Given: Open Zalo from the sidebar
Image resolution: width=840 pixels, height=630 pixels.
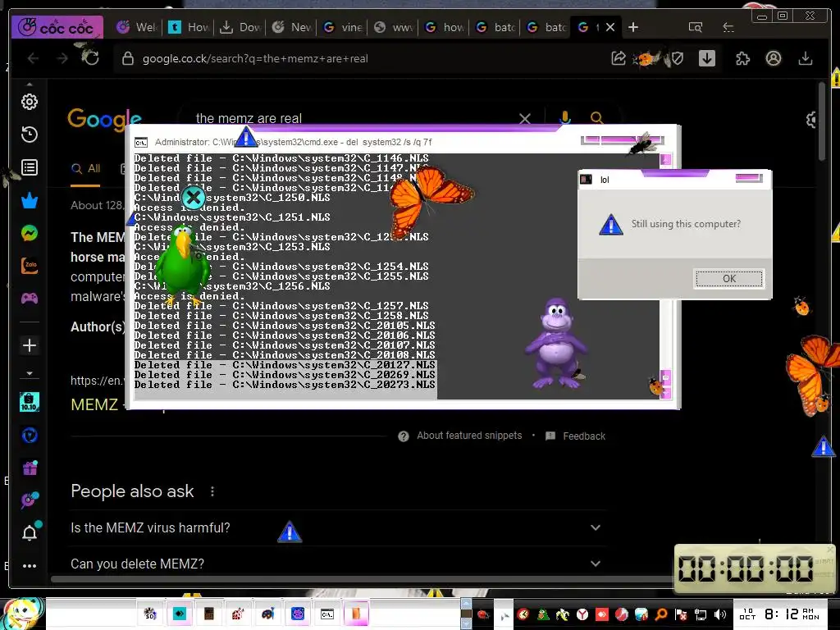Looking at the screenshot, I should (30, 266).
